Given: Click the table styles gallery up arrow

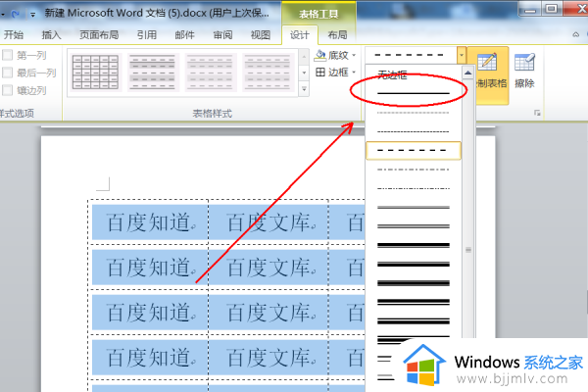Looking at the screenshot, I should pyautogui.click(x=304, y=56).
